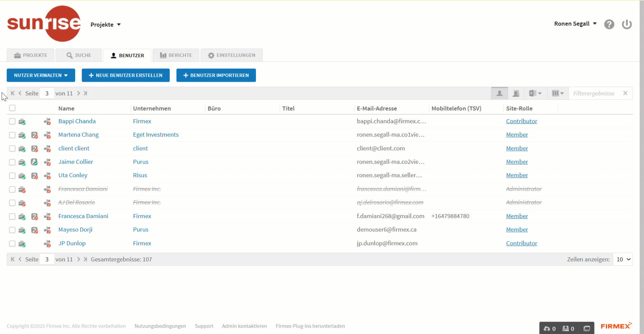Go to first page in bottom pager
The height and width of the screenshot is (334, 644).
point(12,259)
